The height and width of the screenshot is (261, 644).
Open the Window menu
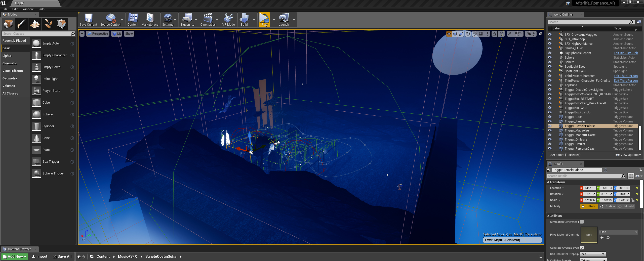click(28, 9)
